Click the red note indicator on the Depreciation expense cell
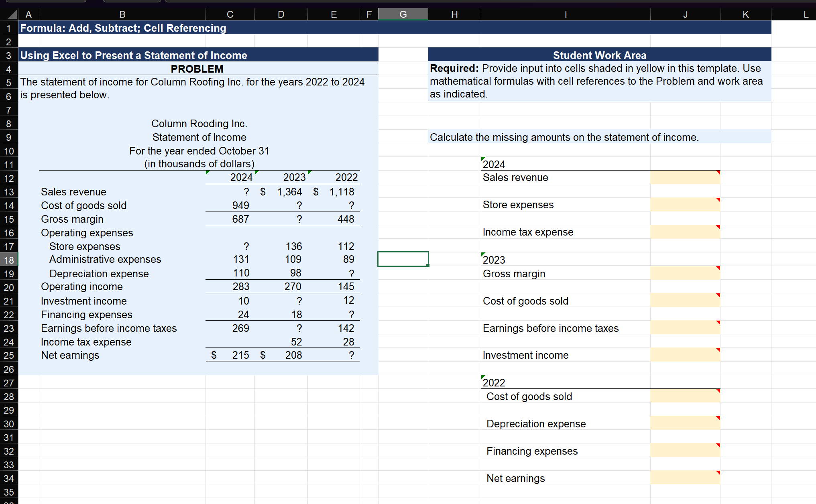The height and width of the screenshot is (504, 816). click(x=718, y=417)
